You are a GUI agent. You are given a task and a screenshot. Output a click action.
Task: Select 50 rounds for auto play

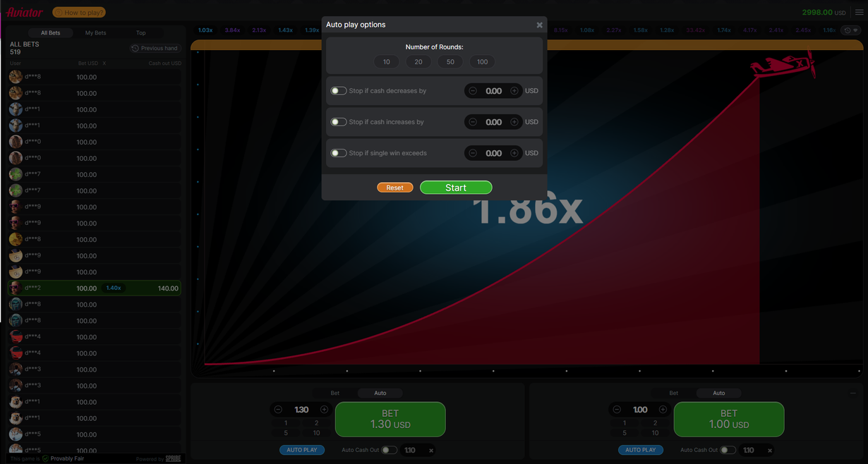(450, 61)
